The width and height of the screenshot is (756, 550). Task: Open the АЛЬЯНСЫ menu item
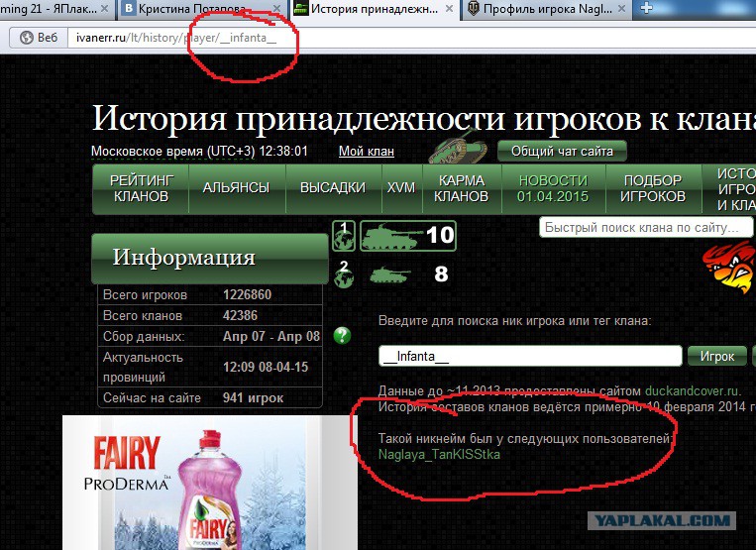[x=236, y=188]
